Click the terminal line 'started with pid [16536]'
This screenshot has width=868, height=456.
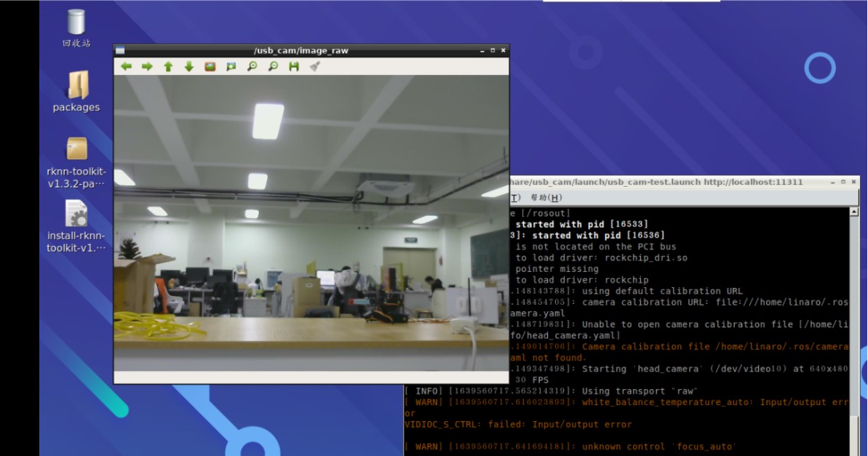click(x=587, y=235)
